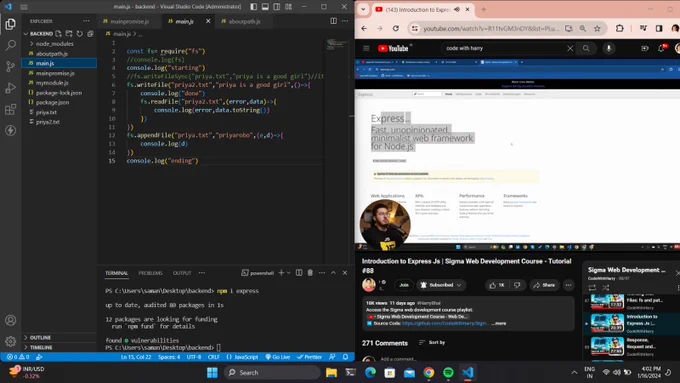Start YouTube voice search with the microphone
The height and width of the screenshot is (383, 680).
tap(609, 48)
